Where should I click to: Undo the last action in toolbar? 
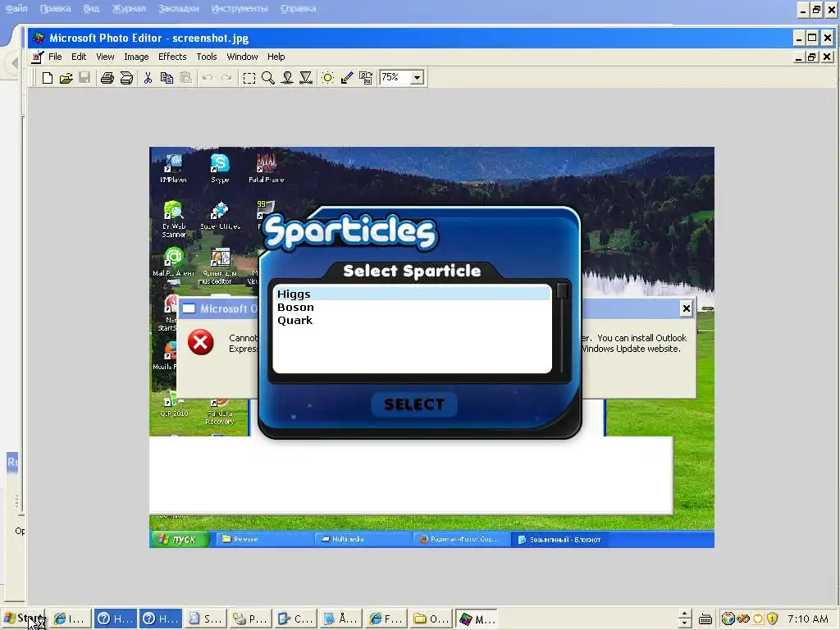pyautogui.click(x=208, y=78)
